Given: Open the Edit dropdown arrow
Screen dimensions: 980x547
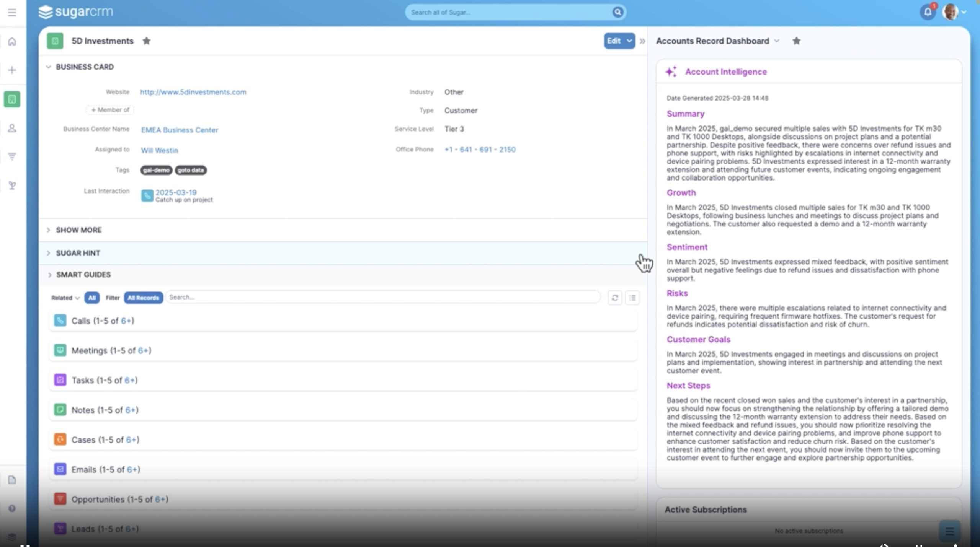Looking at the screenshot, I should click(x=629, y=41).
